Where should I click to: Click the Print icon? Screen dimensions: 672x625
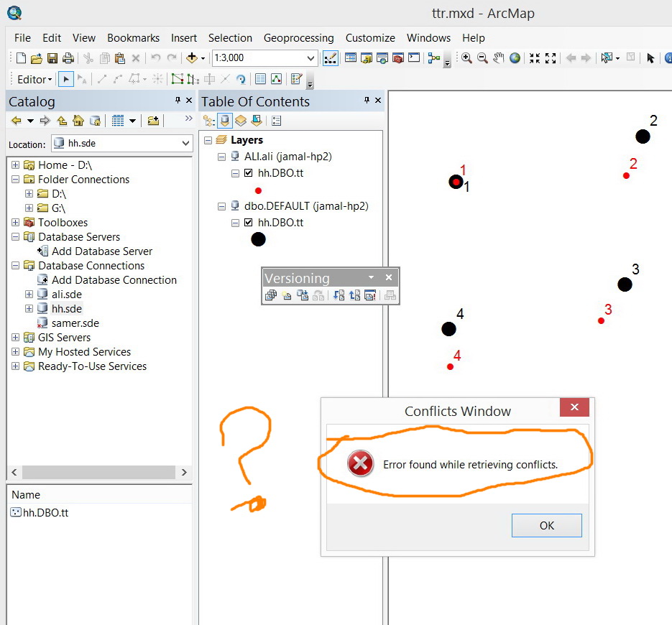[68, 58]
